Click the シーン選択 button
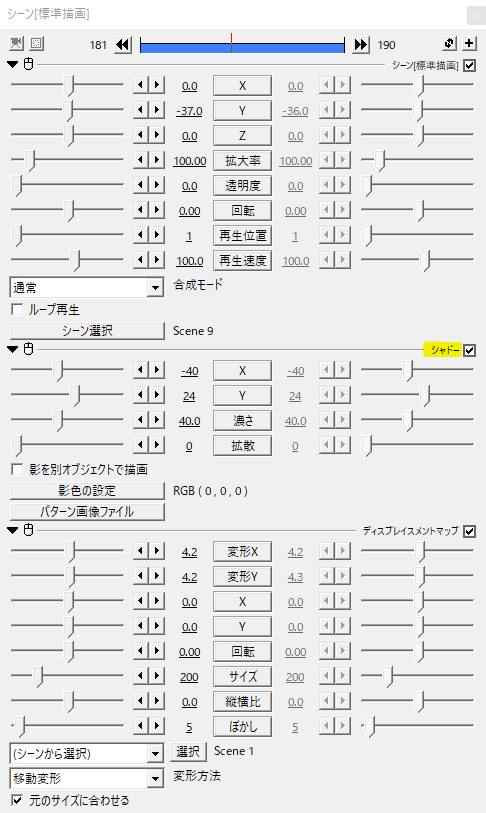Viewport: 486px width, 813px height. [87, 331]
